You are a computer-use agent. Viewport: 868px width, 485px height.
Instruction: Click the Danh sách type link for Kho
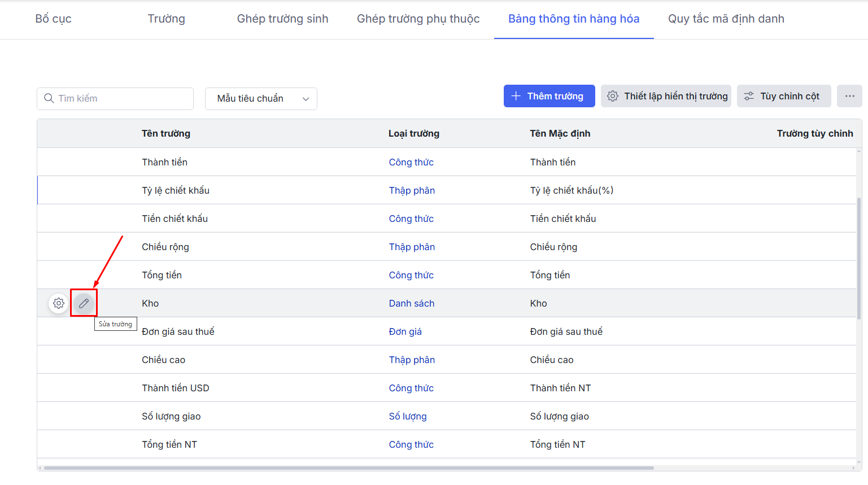point(411,303)
